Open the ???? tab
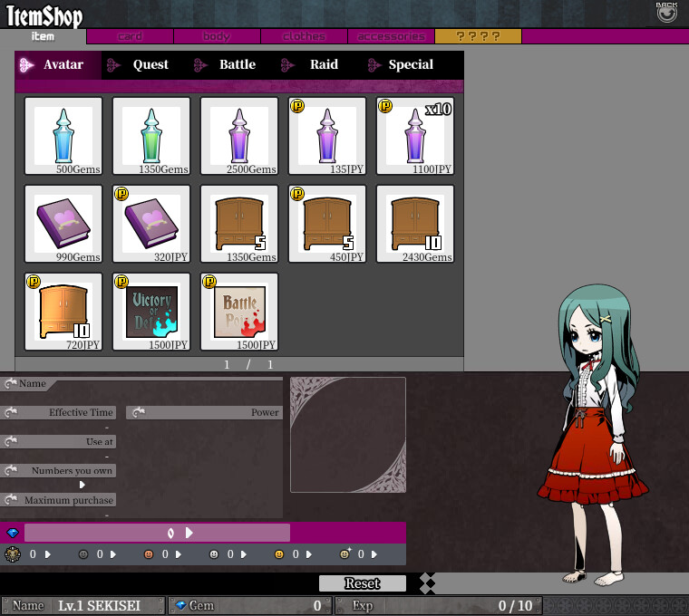 478,36
